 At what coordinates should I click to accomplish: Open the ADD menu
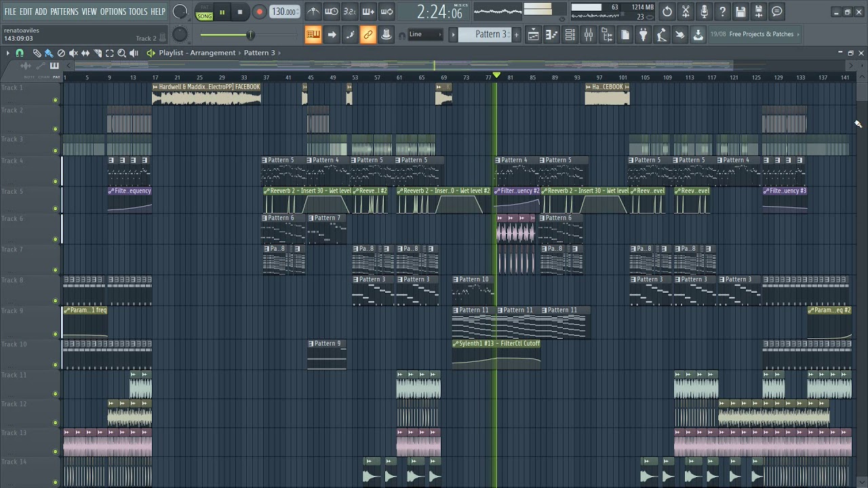(41, 12)
